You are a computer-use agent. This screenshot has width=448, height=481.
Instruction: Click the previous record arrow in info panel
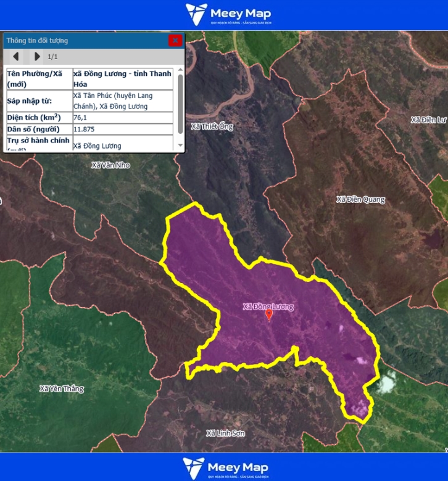16,57
